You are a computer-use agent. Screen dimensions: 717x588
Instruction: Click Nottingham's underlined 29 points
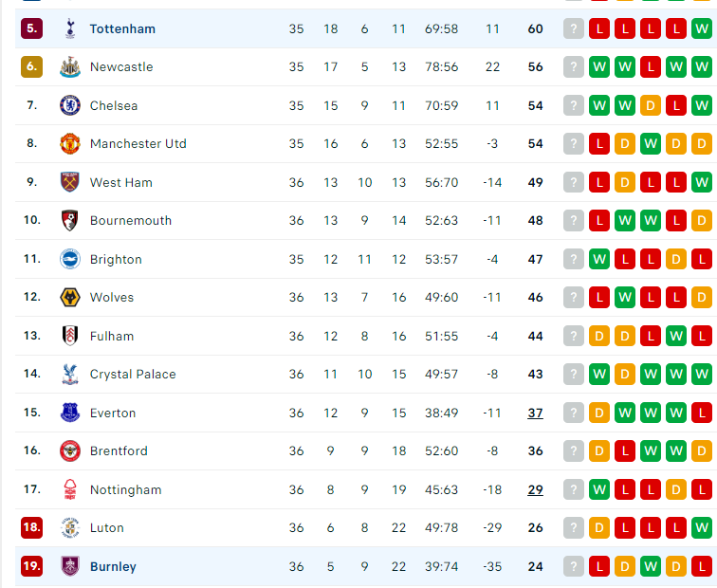(x=535, y=489)
